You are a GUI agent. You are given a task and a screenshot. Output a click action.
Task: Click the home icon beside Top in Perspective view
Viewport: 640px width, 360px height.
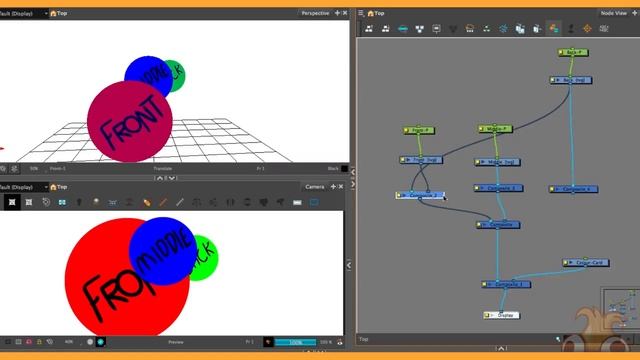[x=53, y=13]
